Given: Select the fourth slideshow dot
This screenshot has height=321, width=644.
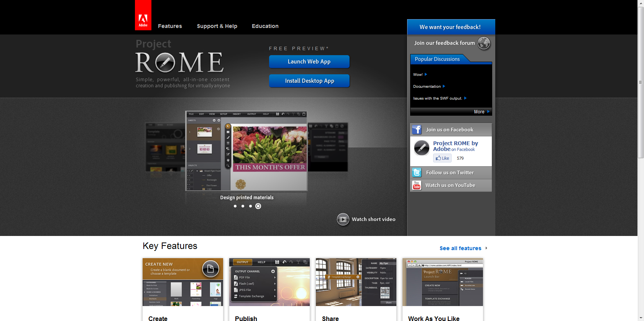Looking at the screenshot, I should [x=258, y=206].
